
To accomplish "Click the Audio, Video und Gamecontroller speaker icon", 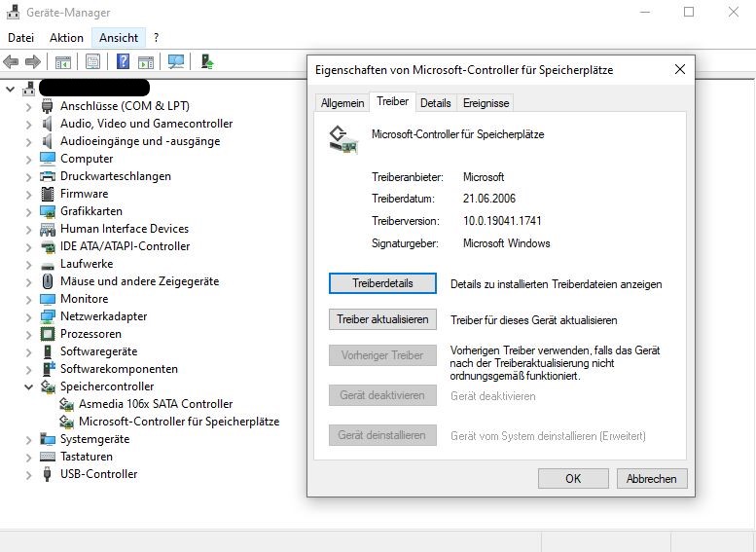I will point(48,124).
